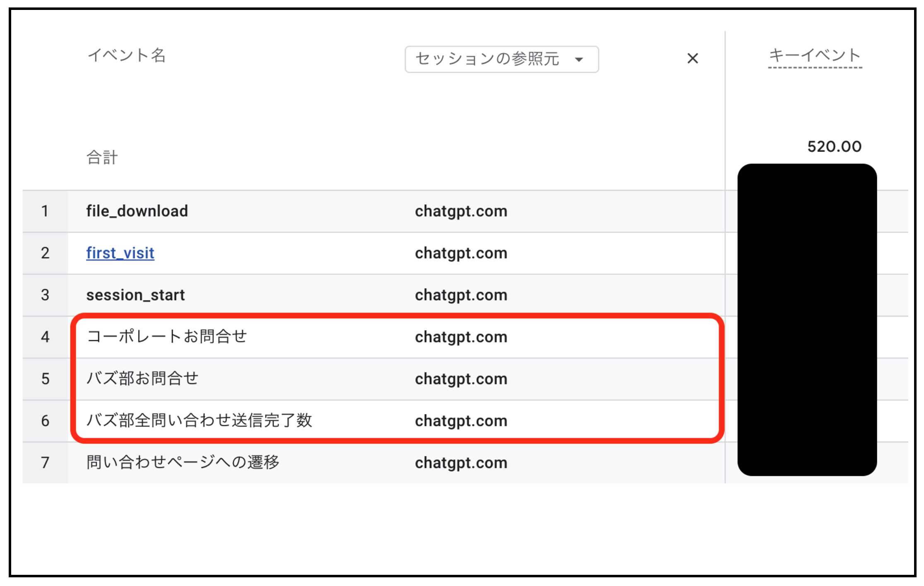Click chatgpt.com in the file_download row
Screen dimensions: 924x586
[x=461, y=211]
